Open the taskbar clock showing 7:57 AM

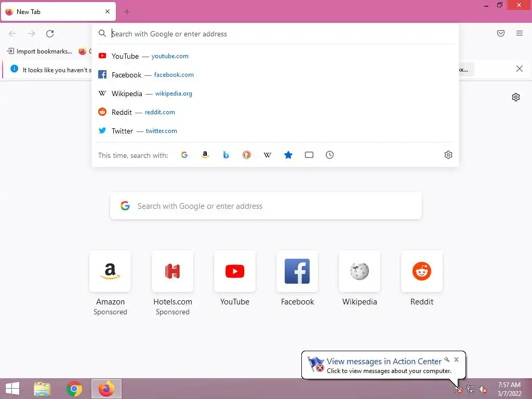tap(509, 389)
